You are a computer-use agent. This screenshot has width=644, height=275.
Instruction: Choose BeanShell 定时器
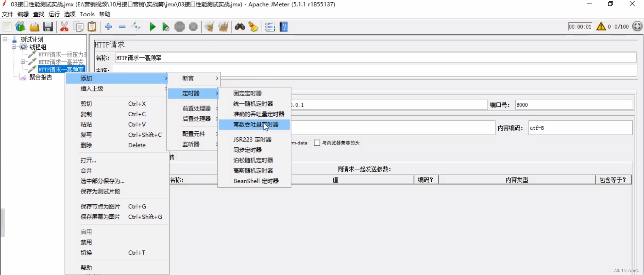pyautogui.click(x=254, y=181)
